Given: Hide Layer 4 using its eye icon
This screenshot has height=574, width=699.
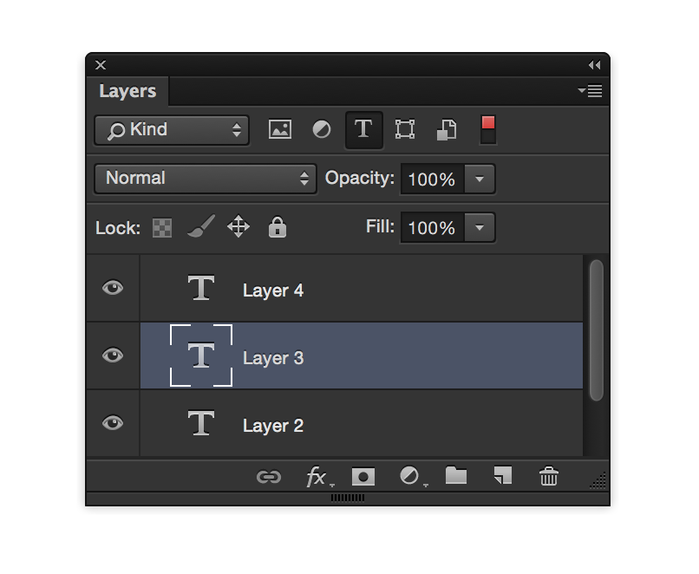Looking at the screenshot, I should click(113, 288).
